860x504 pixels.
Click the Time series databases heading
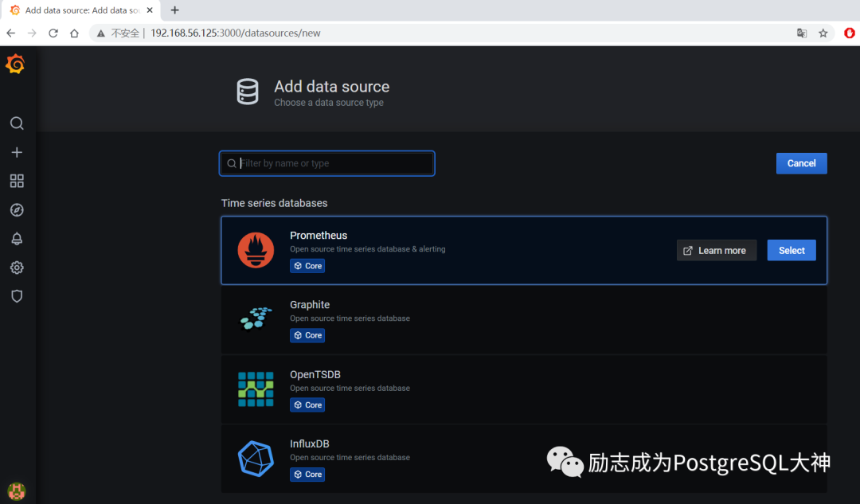[x=274, y=203]
